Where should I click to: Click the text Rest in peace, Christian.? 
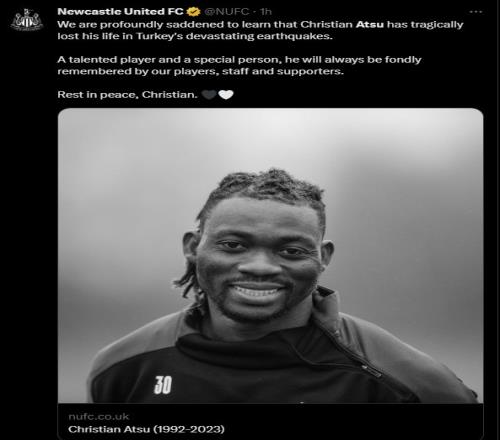tap(128, 95)
